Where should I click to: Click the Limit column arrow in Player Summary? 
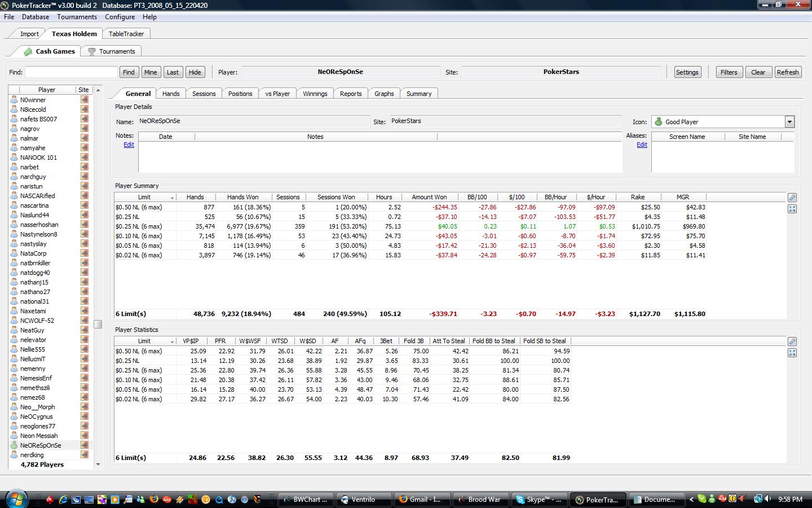(x=172, y=198)
